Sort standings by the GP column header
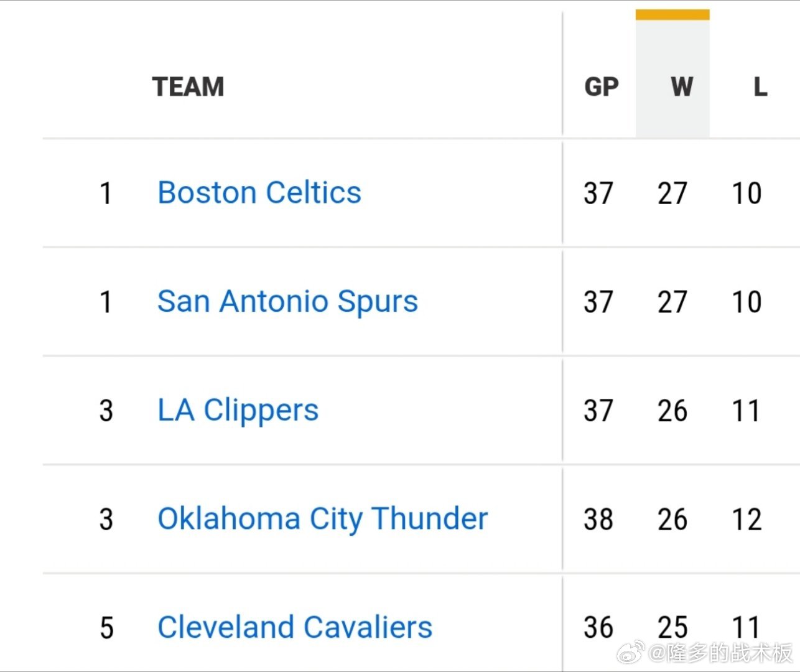This screenshot has height=672, width=800. (x=601, y=86)
